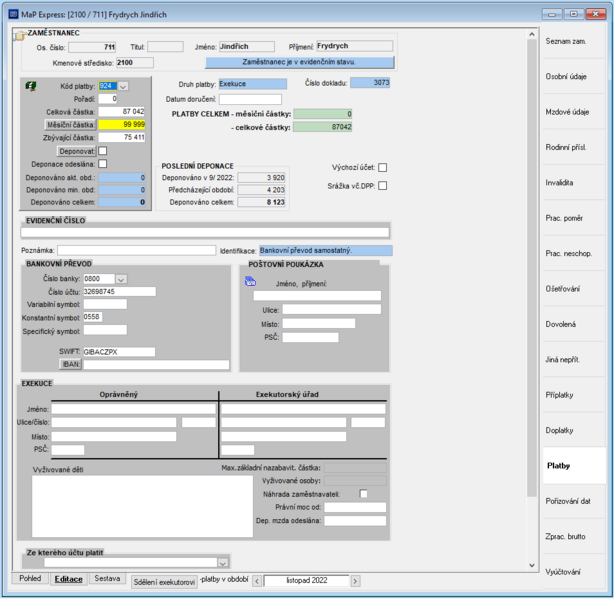Viewport: 614px width, 599px height.
Task: Click the IBAN button
Action: point(70,364)
